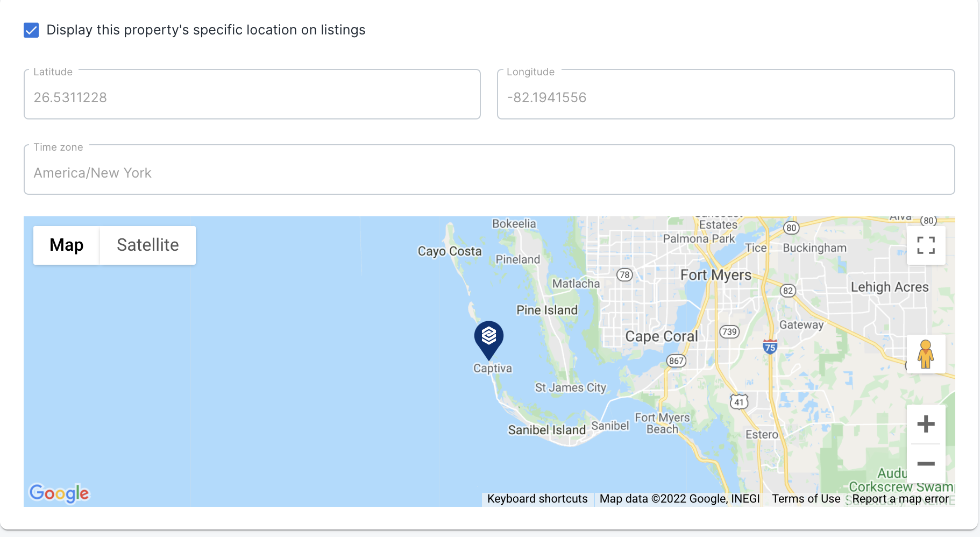Screen dimensions: 980x537
Task: Click the Lehigh Acres map label
Action: tap(890, 287)
